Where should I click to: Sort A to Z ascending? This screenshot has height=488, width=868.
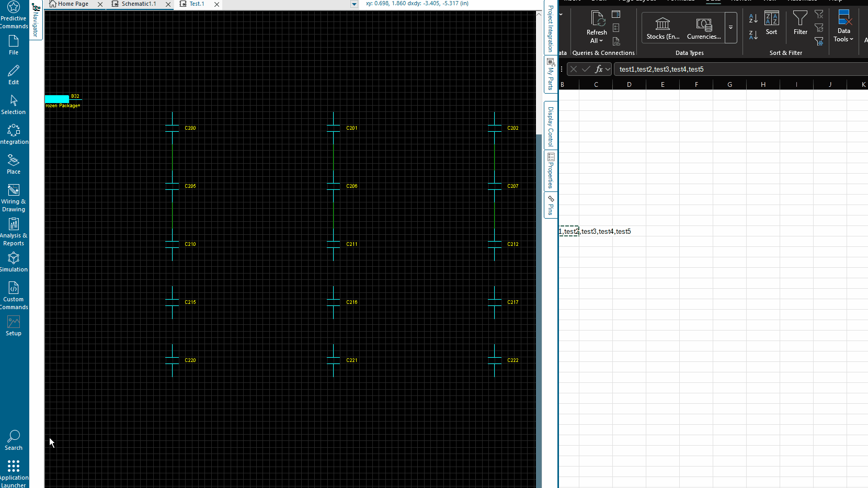(753, 18)
